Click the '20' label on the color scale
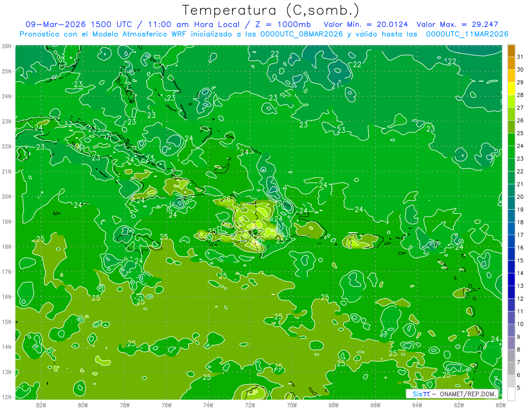The height and width of the screenshot is (411, 532). (520, 196)
